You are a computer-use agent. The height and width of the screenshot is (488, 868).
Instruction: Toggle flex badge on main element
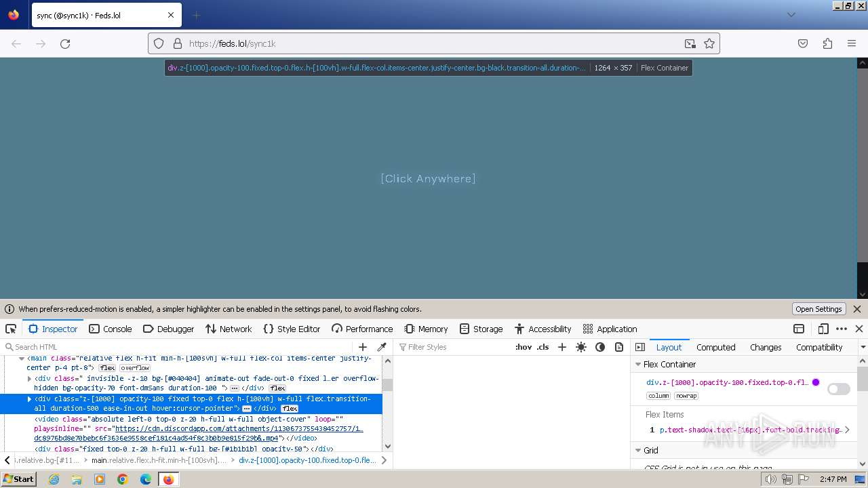[x=107, y=368]
